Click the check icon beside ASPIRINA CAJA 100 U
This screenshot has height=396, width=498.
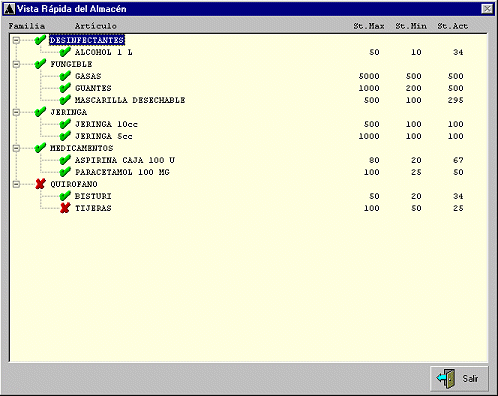coord(65,160)
